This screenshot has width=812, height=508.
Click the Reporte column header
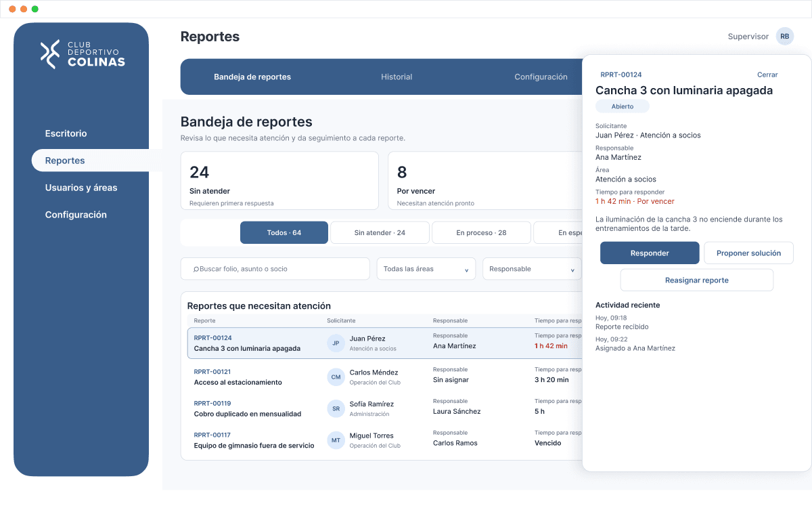pyautogui.click(x=205, y=320)
